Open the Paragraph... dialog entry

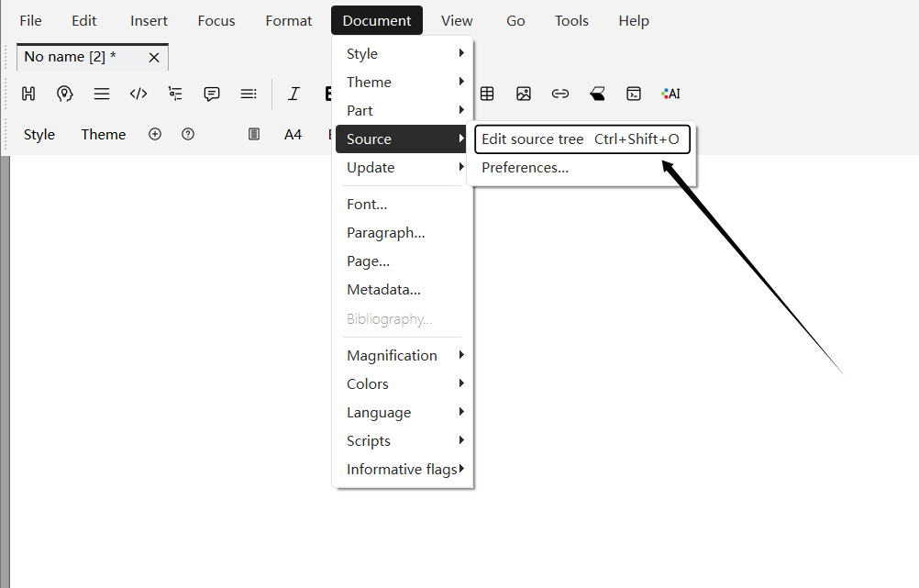coord(385,233)
